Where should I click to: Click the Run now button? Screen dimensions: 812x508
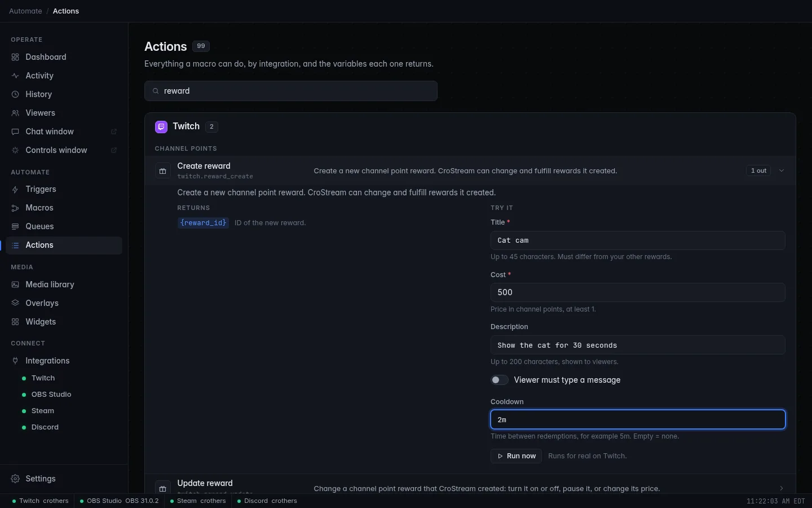click(x=517, y=456)
